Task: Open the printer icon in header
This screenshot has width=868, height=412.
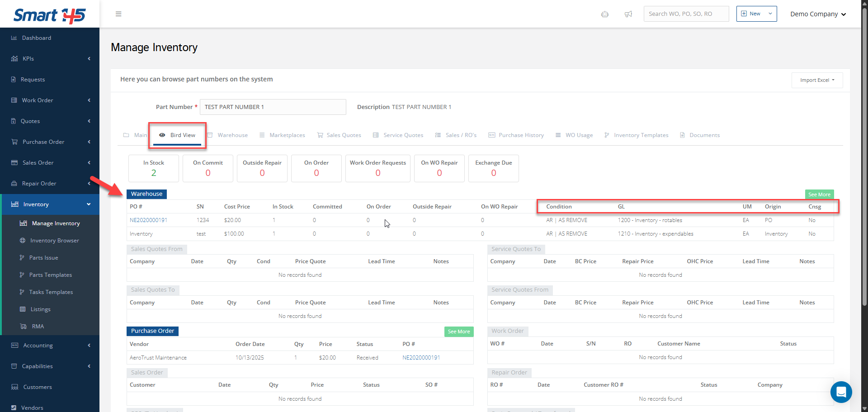Action: point(604,14)
